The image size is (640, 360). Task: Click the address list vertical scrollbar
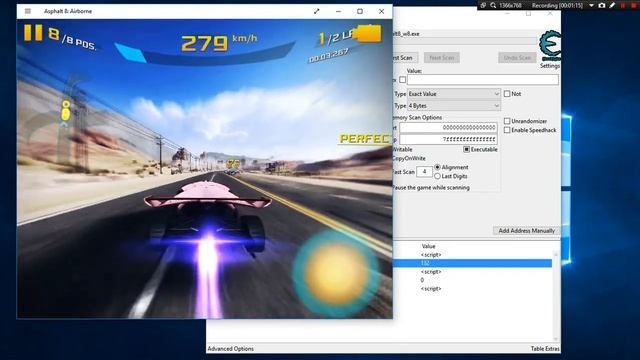point(556,296)
